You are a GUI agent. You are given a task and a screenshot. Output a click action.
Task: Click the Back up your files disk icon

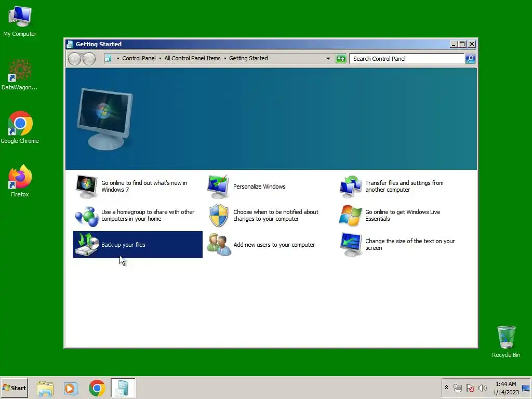pos(87,245)
